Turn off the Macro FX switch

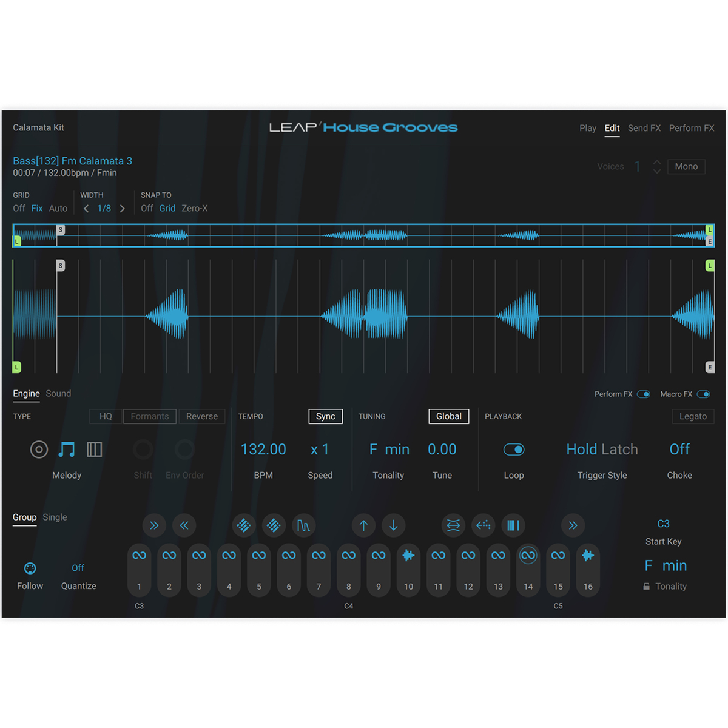[703, 394]
